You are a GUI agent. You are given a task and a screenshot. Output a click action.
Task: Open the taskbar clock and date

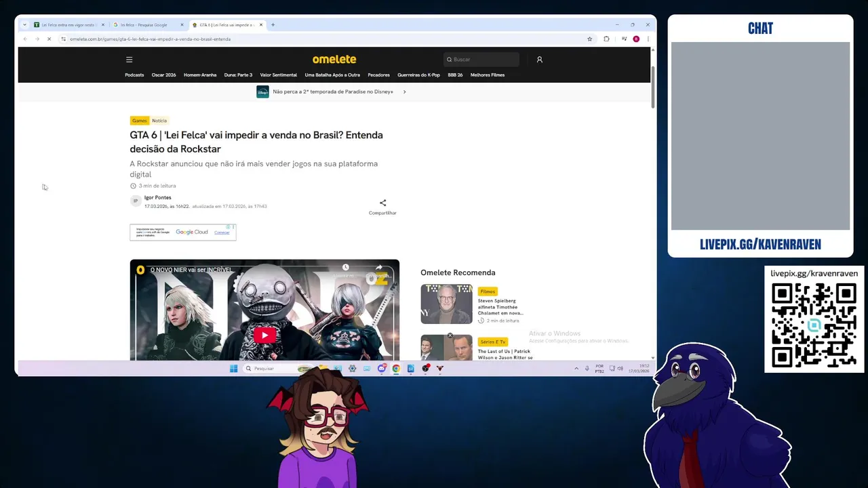point(638,369)
